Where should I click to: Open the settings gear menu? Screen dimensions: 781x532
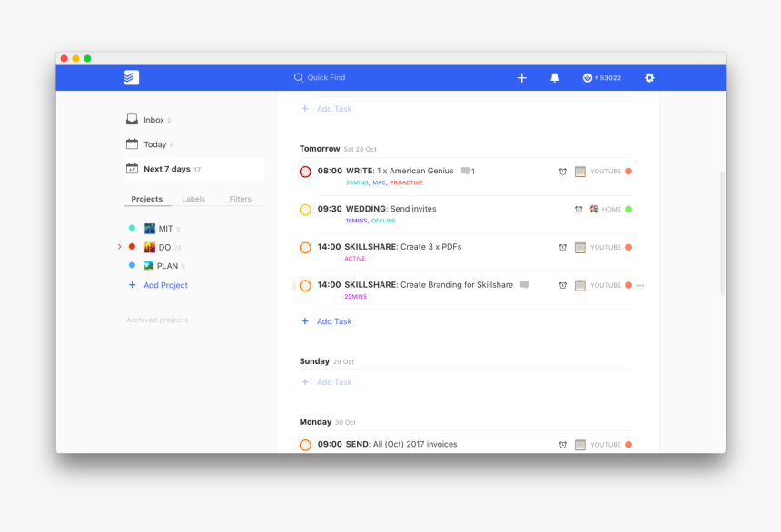coord(649,78)
